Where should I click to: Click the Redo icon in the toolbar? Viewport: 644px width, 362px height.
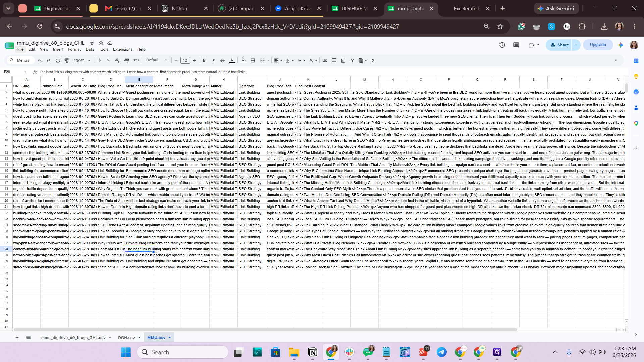click(49, 61)
